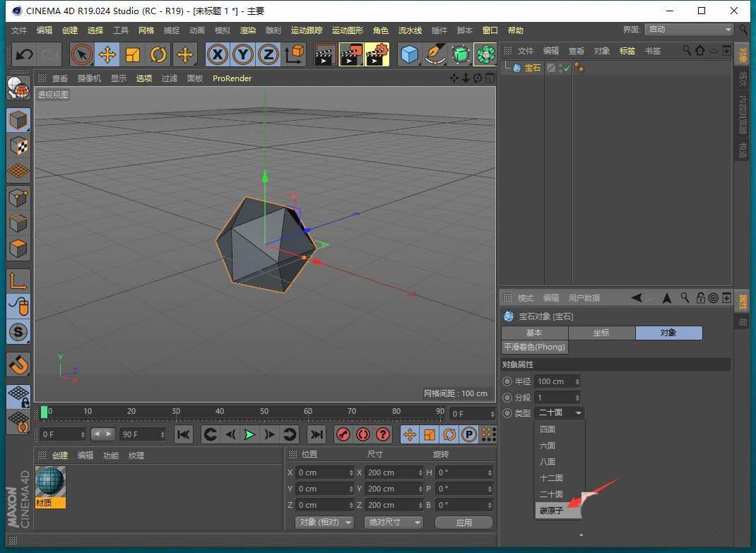756x553 pixels.
Task: Switch to 基本 attribute tab
Action: coord(534,333)
